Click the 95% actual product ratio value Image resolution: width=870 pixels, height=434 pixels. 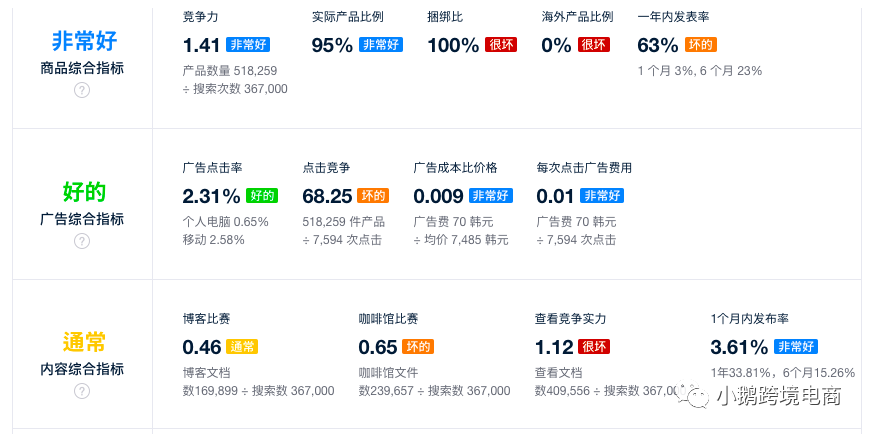[x=332, y=45]
